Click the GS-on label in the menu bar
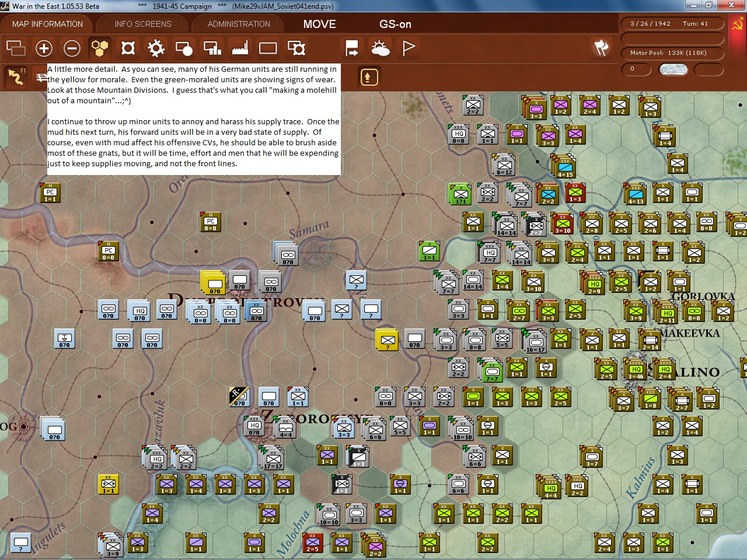The width and height of the screenshot is (747, 560). pos(395,24)
